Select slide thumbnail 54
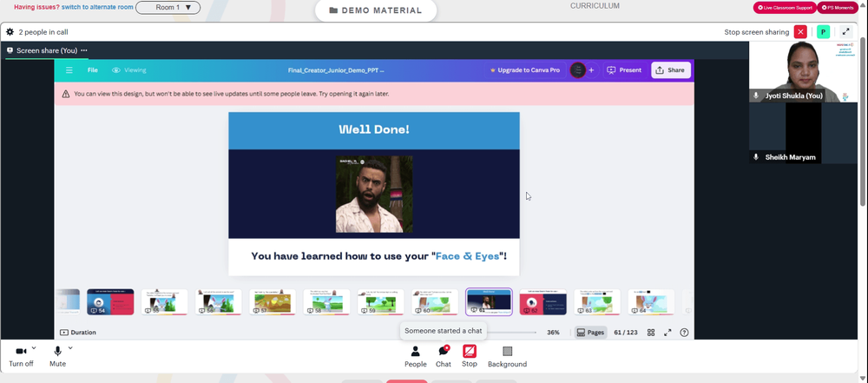868x383 pixels. (110, 302)
